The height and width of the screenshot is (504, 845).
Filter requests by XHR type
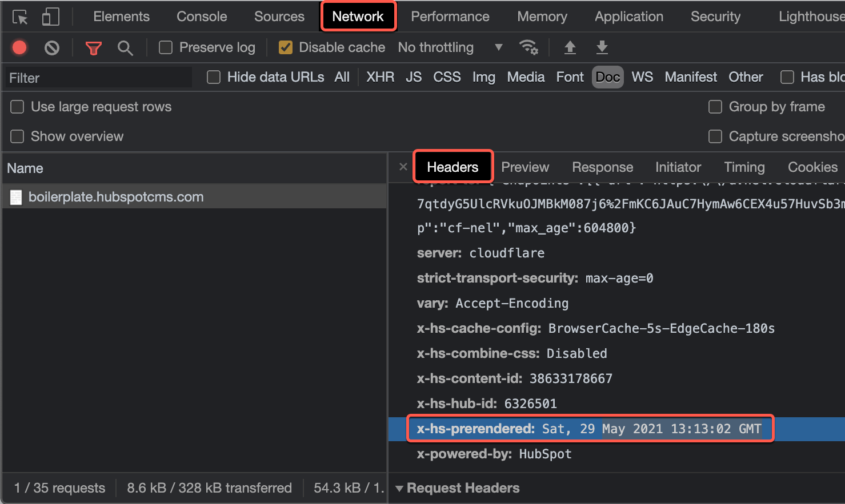[380, 77]
